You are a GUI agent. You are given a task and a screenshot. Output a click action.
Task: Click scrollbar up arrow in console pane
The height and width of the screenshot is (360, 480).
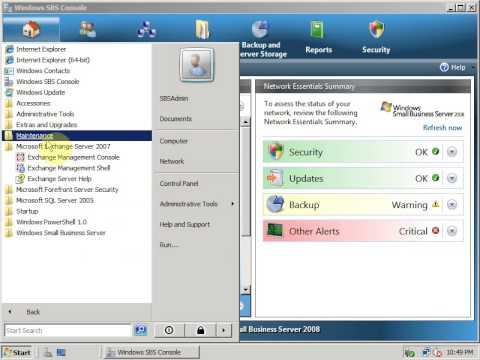point(246,122)
